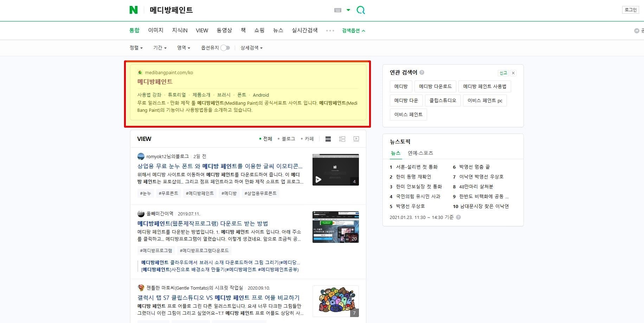Open the 지식iN tab
The image size is (644, 323).
click(x=180, y=30)
